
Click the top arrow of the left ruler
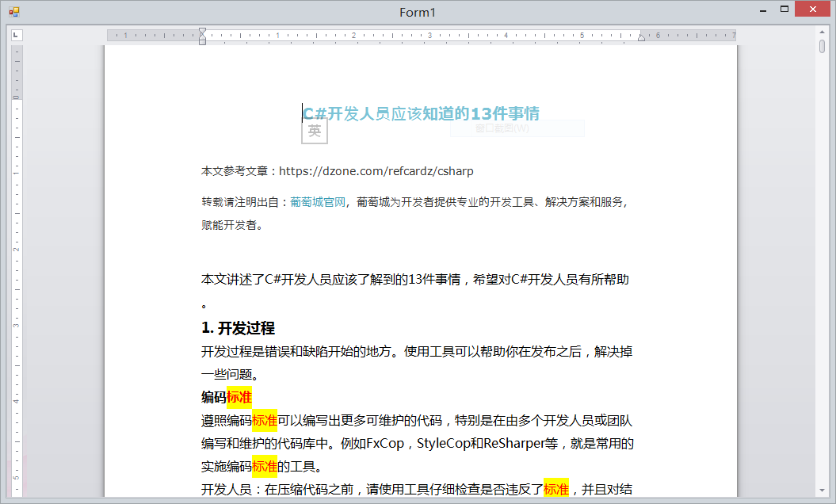click(14, 48)
